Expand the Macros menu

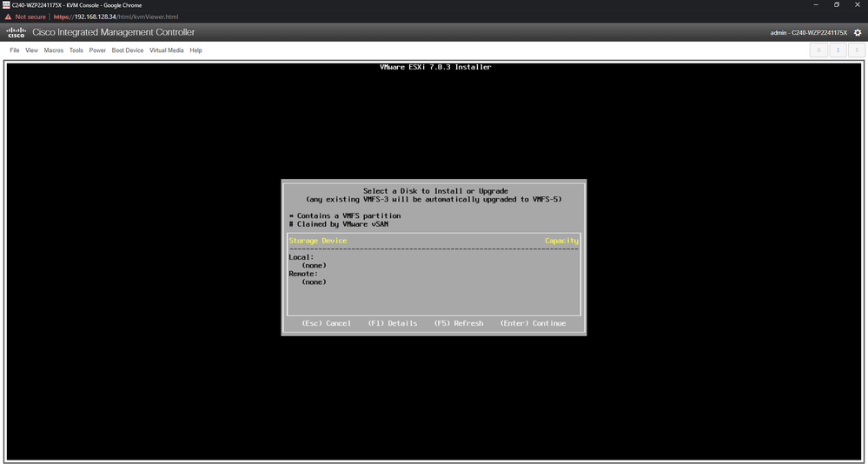coord(54,50)
